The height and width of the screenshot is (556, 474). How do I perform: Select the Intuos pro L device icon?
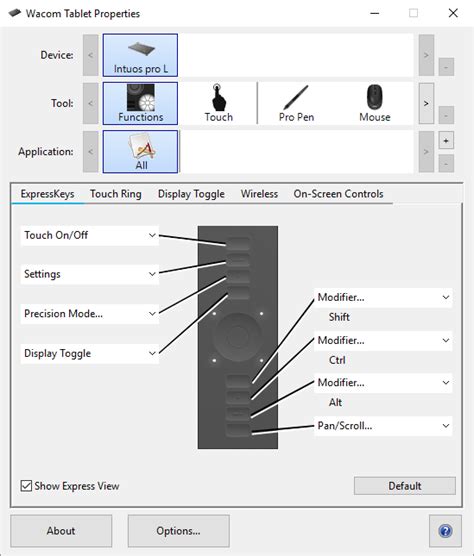(x=140, y=55)
